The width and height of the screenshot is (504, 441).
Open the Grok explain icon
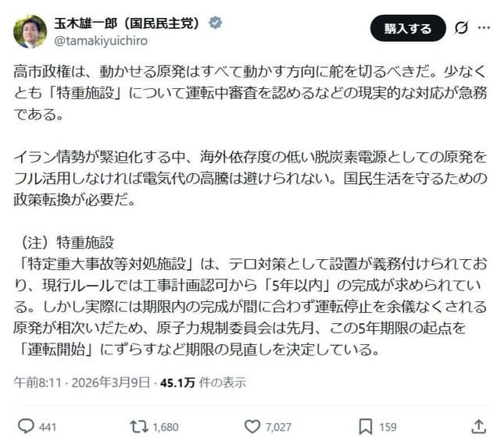(462, 29)
